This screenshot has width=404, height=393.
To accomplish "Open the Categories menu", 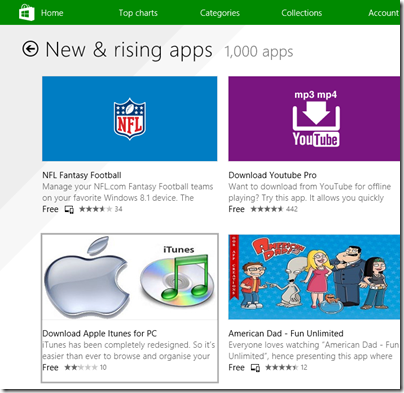I will (x=220, y=13).
